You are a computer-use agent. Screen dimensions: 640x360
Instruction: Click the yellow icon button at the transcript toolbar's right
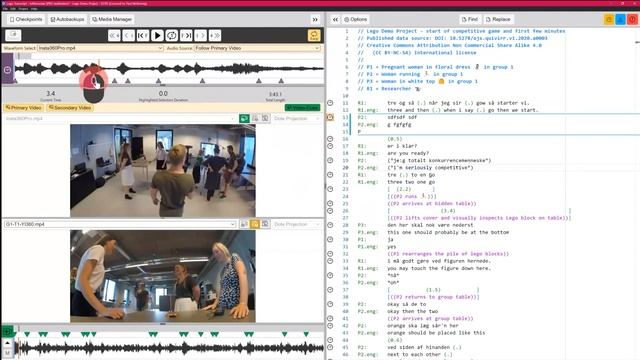coord(609,19)
